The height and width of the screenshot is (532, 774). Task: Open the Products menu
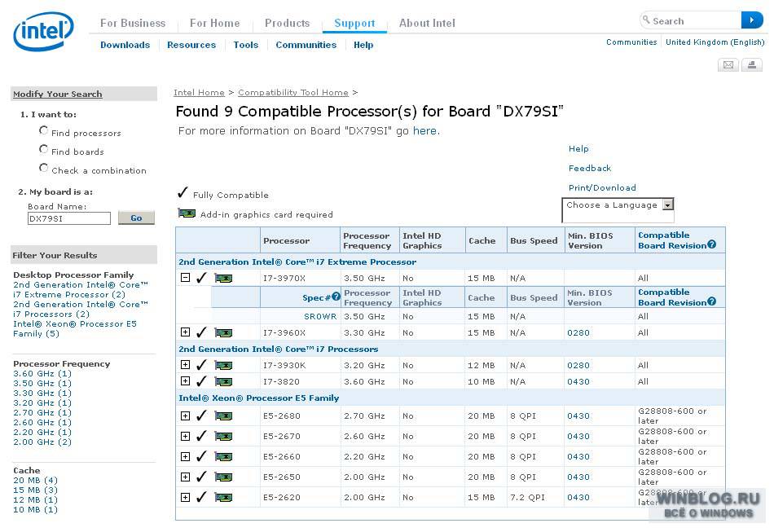click(x=288, y=23)
